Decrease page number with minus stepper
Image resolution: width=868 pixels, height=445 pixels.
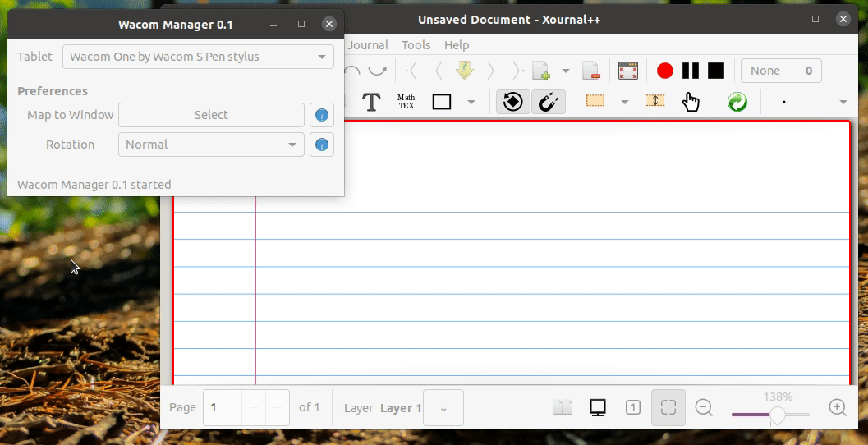[x=254, y=408]
